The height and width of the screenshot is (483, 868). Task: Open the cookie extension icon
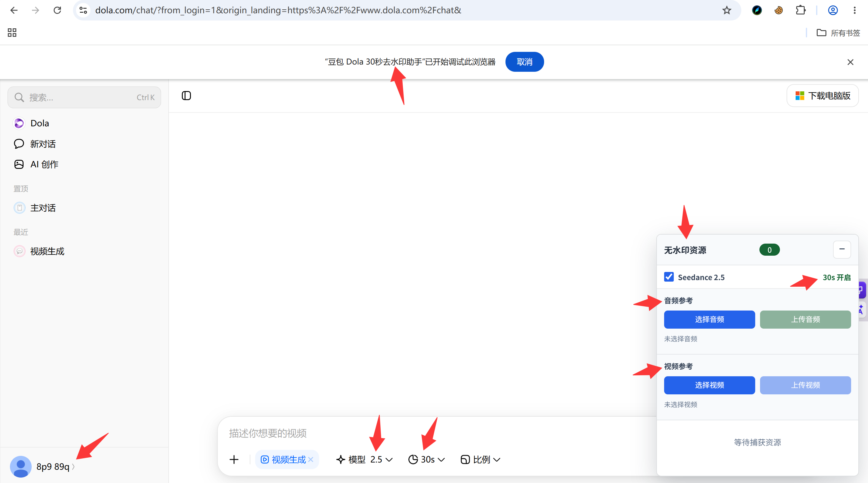(x=778, y=10)
